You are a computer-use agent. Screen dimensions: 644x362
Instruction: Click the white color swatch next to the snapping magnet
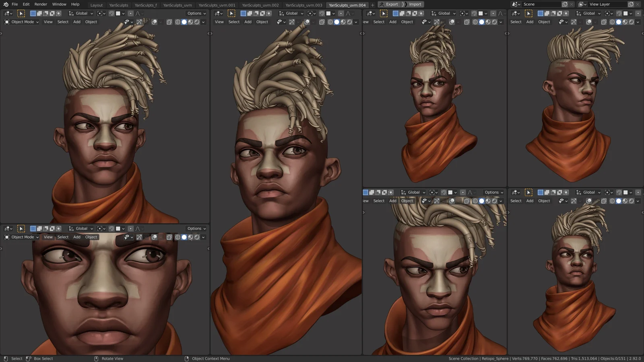(x=119, y=13)
